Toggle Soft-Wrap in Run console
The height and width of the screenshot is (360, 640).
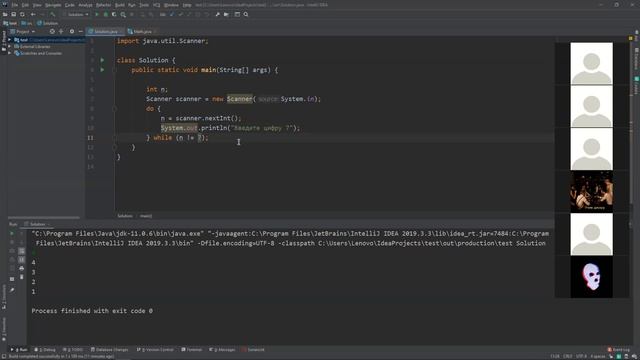[21, 251]
